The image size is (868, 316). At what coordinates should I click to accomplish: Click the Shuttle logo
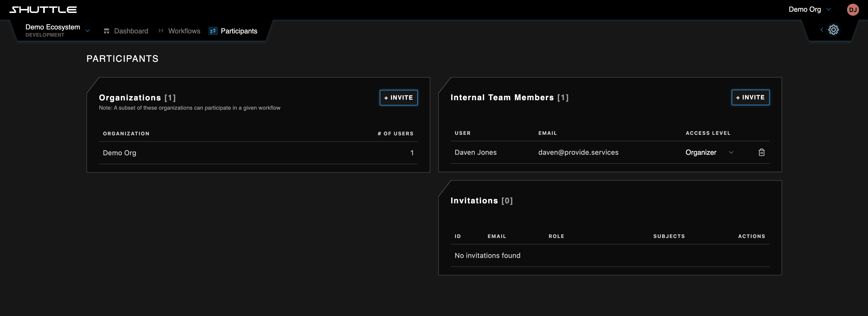[x=43, y=9]
